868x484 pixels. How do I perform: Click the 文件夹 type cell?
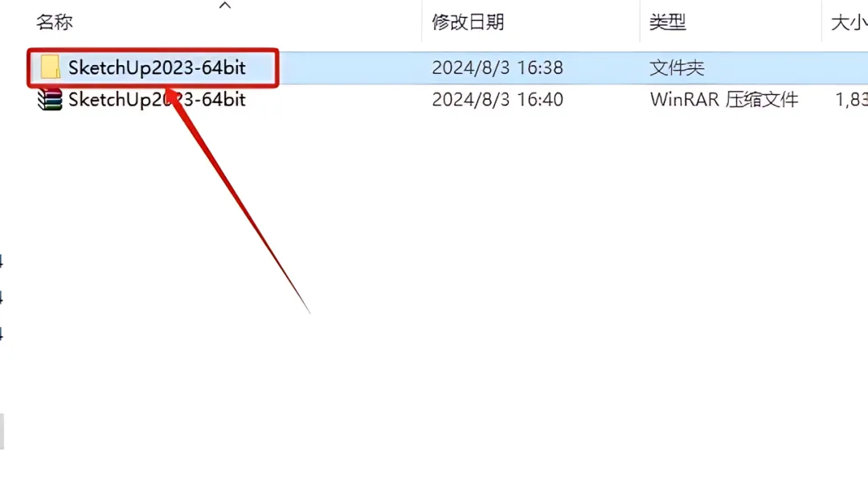click(x=677, y=68)
